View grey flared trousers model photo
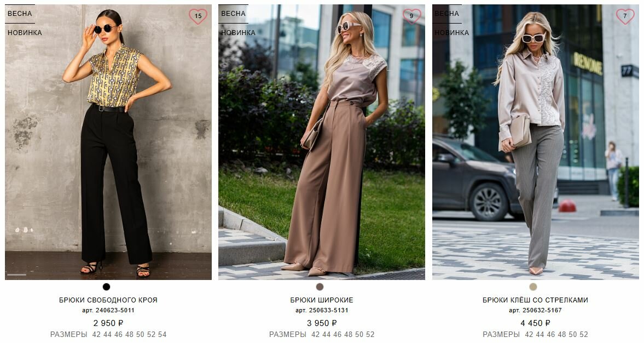Screen dimensions: 644x343 point(535,142)
